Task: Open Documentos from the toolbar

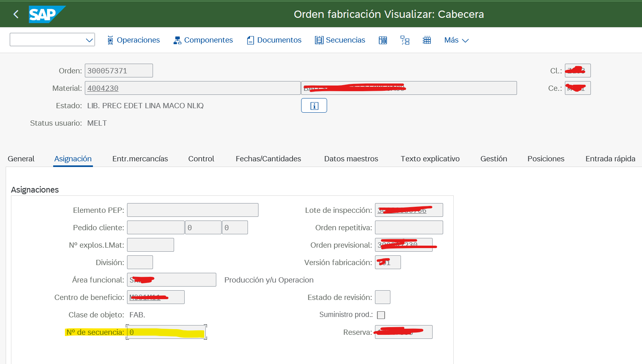Action: click(274, 40)
